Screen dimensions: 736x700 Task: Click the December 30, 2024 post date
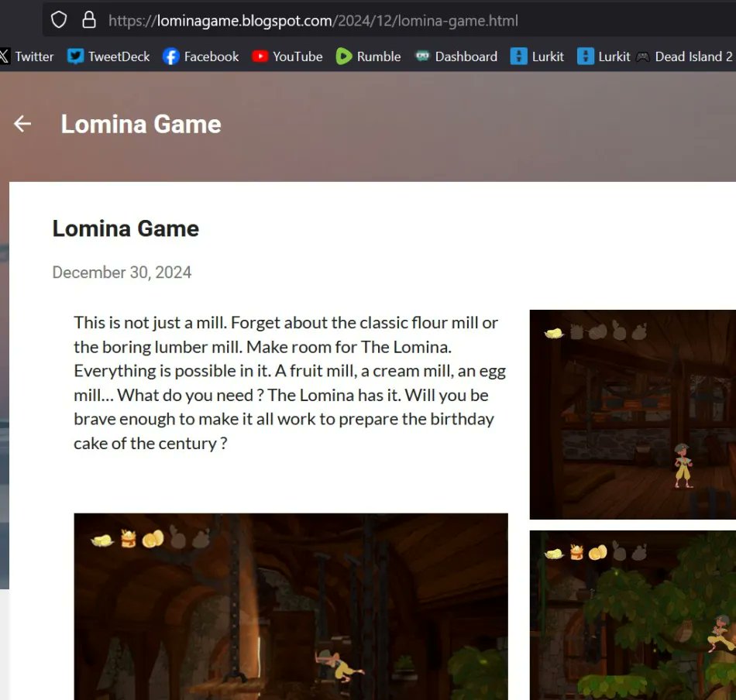tap(122, 272)
